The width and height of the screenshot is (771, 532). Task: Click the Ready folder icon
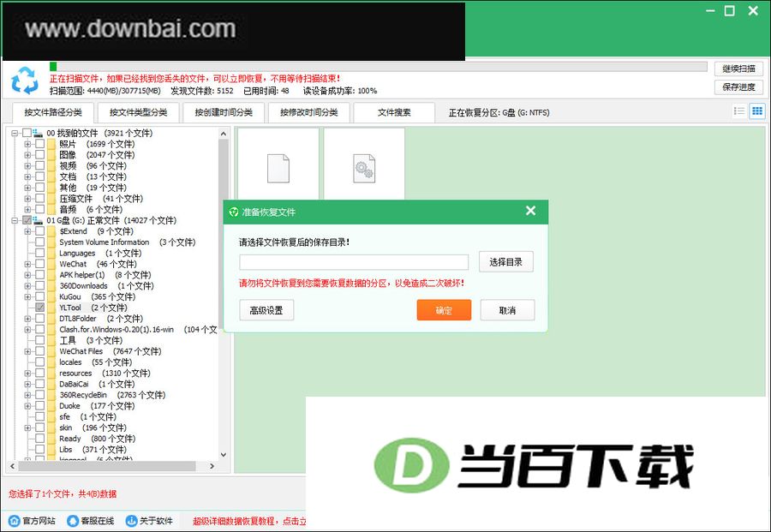[51, 439]
